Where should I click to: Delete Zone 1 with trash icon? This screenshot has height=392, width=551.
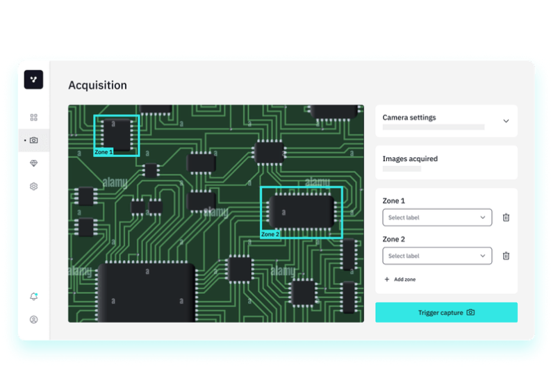click(x=506, y=218)
